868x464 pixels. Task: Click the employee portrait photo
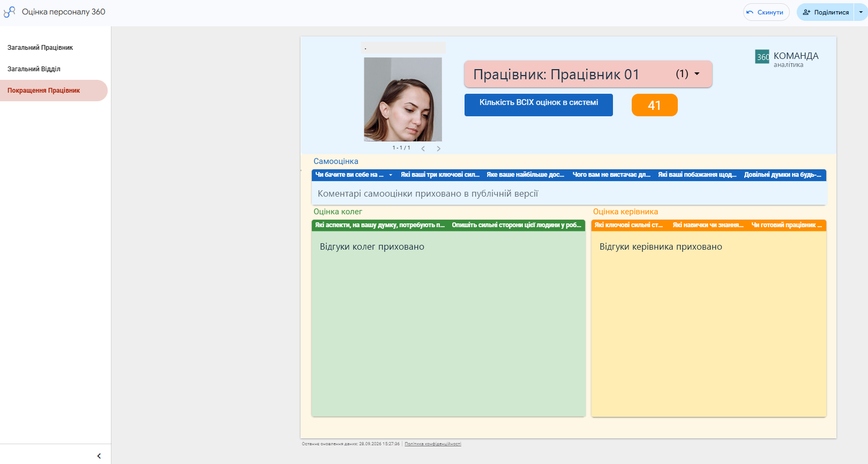click(403, 99)
